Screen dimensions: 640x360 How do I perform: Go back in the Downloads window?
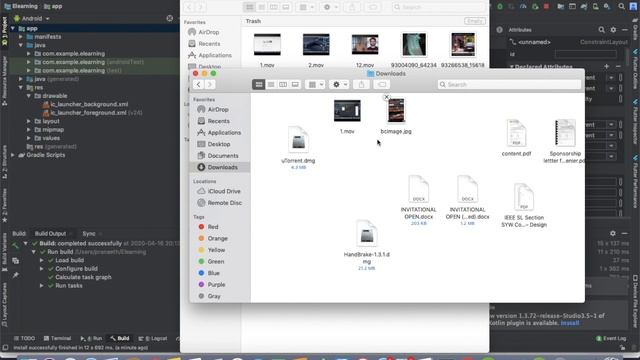(x=198, y=84)
